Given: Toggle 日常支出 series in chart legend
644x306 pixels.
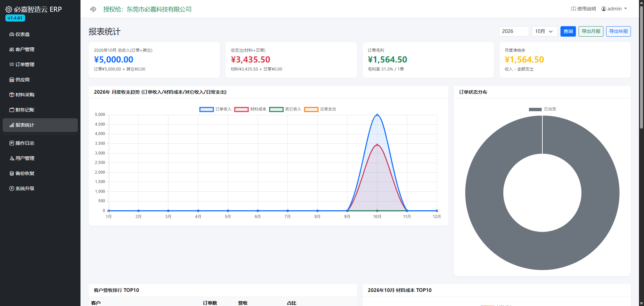Looking at the screenshot, I should click(320, 109).
